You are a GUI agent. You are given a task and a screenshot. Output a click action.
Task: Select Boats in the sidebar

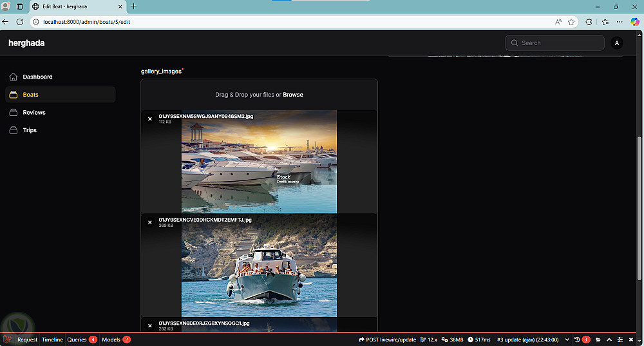pos(61,95)
